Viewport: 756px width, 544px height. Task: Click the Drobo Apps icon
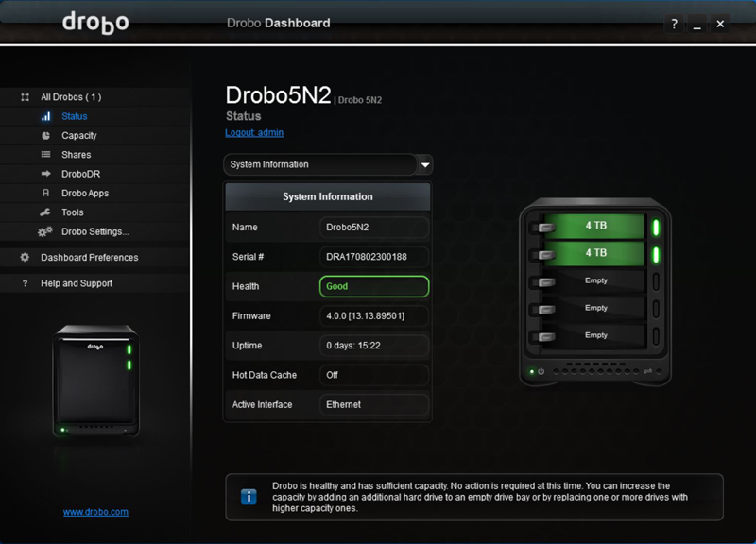pos(45,193)
